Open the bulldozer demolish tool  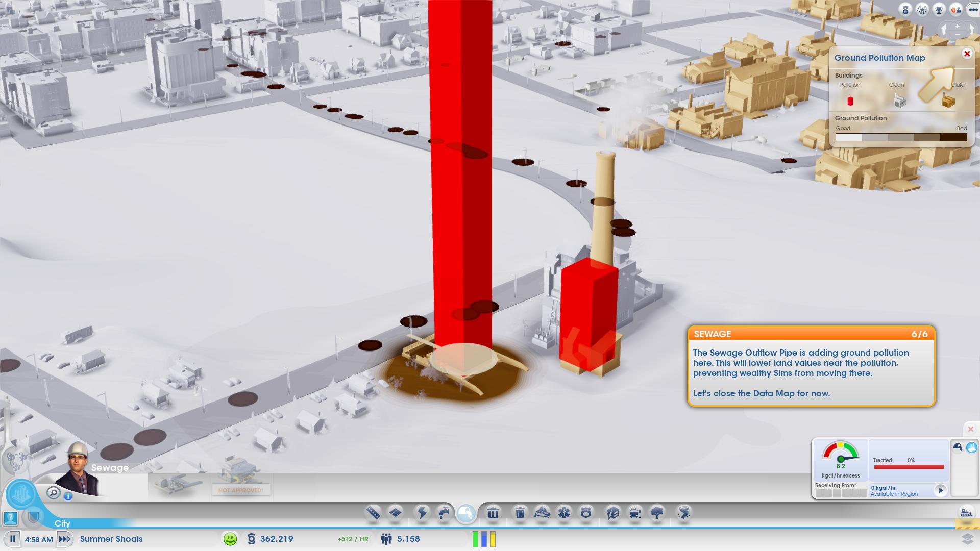(x=966, y=513)
